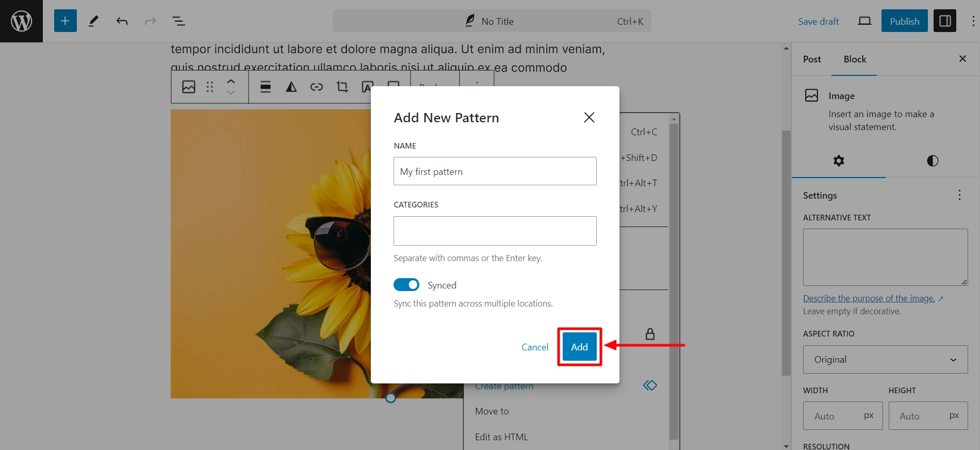Click the Alternative Text textarea
The width and height of the screenshot is (980, 450).
[x=885, y=257]
